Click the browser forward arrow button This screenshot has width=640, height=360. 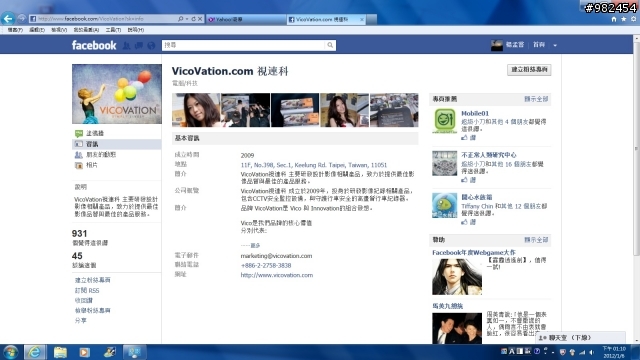[22, 18]
